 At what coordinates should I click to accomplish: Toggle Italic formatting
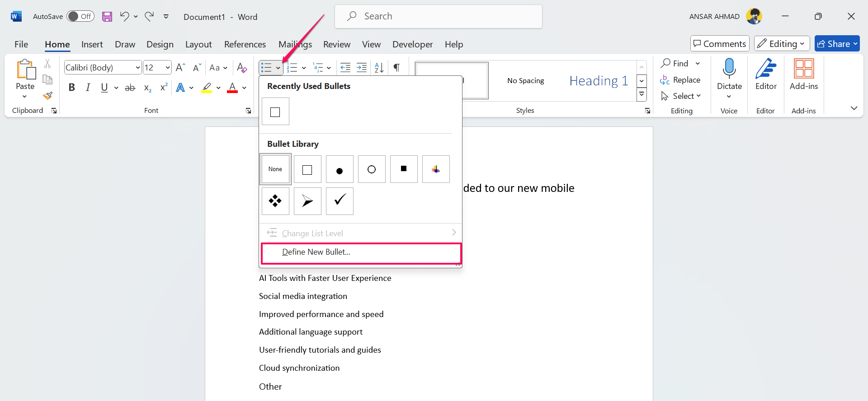pos(88,88)
